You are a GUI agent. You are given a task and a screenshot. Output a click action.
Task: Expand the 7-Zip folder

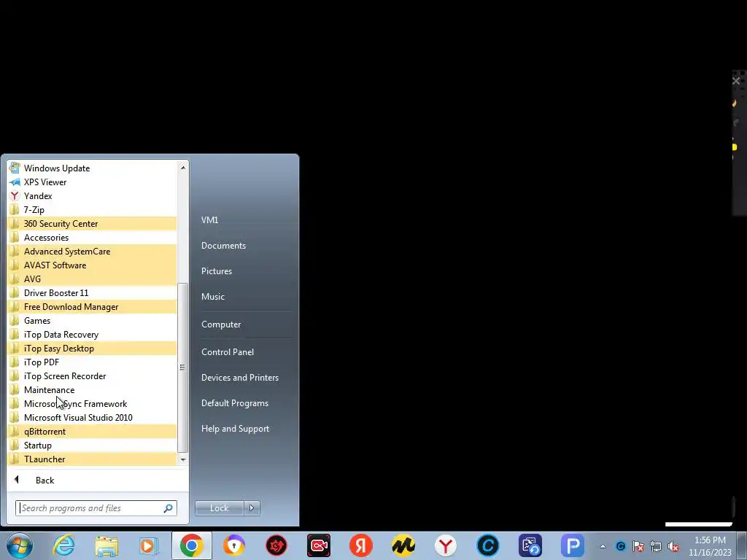(x=92, y=209)
